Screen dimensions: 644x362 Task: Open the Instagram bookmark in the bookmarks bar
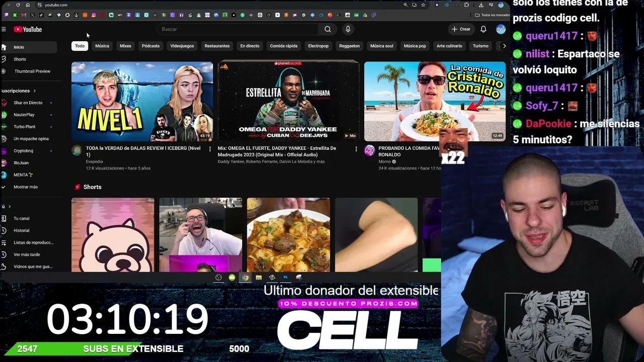coord(94,15)
